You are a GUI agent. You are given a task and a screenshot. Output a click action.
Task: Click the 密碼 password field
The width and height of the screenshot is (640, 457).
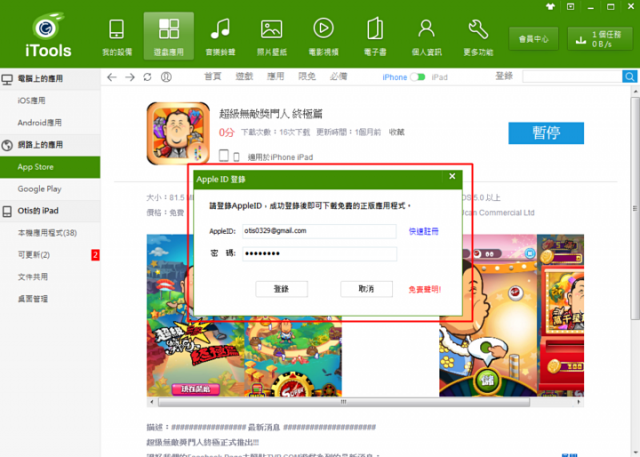[319, 254]
